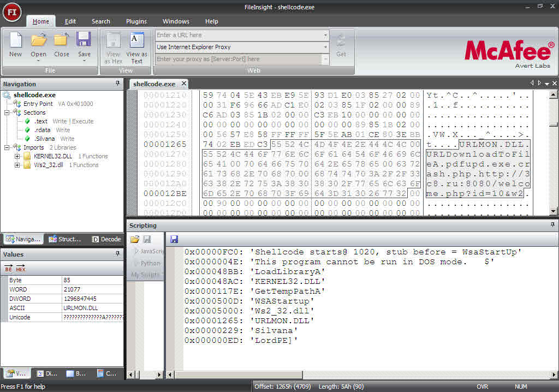Select the Di... bottom tab
Screen dimensions: 559x392
47,373
